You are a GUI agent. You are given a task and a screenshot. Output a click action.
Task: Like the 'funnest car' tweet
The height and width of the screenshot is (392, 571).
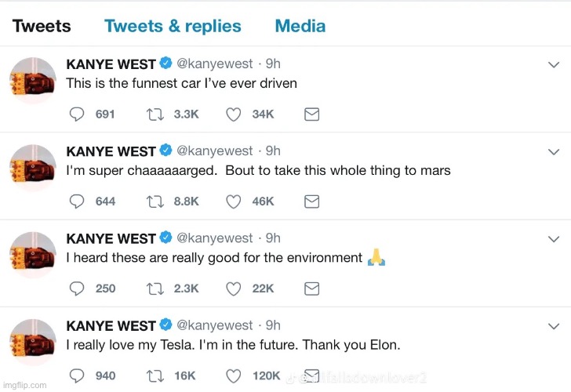232,114
